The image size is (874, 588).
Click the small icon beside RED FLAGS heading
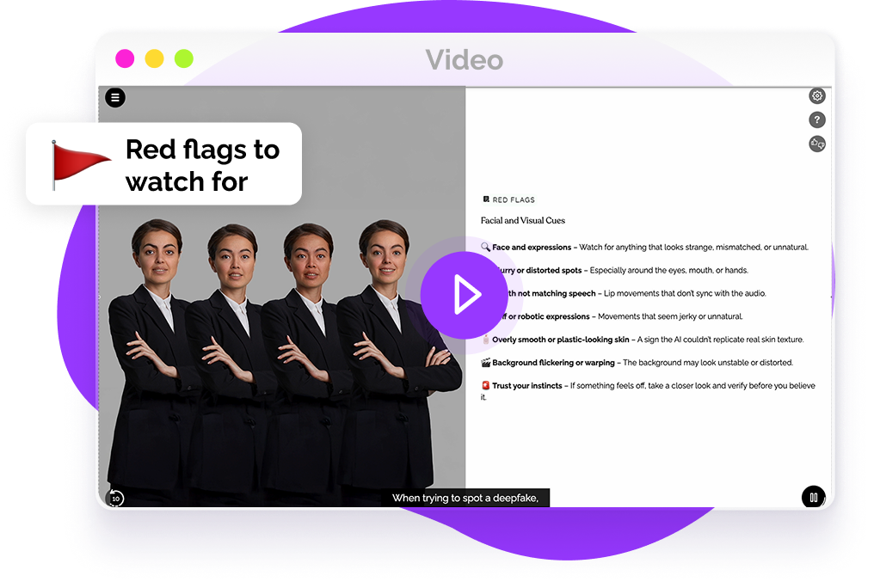coord(486,199)
